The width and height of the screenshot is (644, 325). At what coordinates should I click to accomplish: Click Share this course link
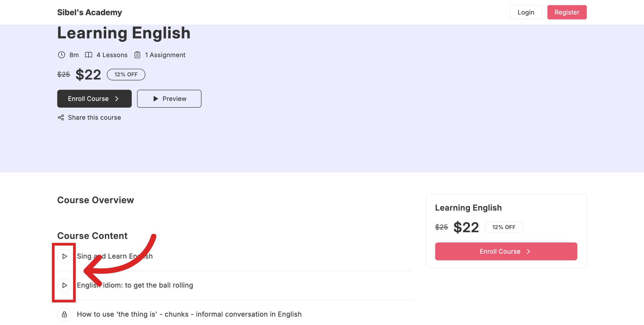coord(94,117)
